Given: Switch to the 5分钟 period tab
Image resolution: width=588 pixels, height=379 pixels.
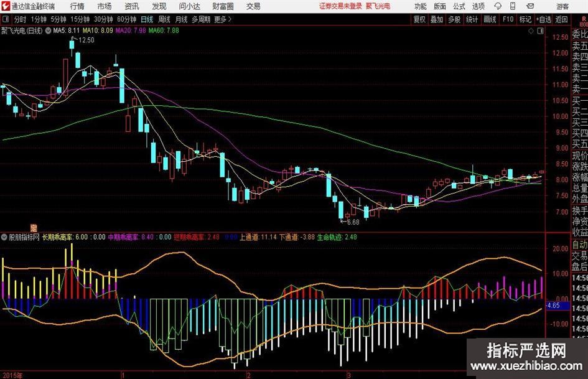Looking at the screenshot, I should (58, 19).
